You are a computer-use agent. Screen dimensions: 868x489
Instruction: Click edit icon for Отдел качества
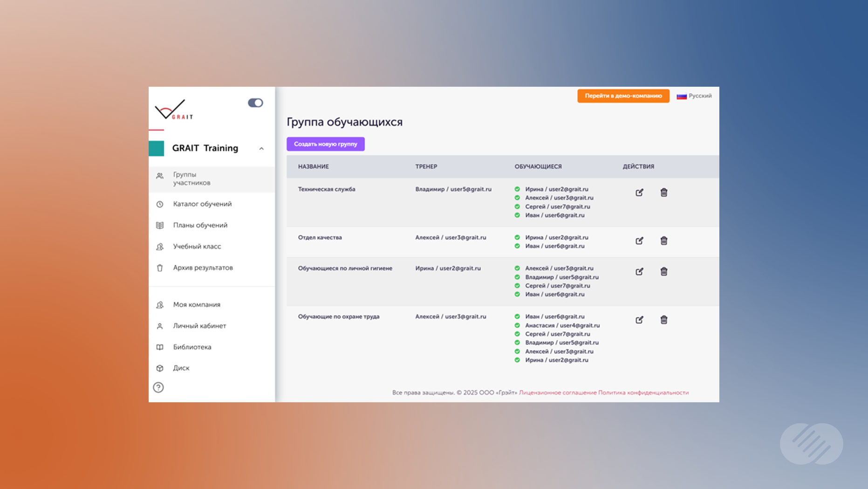pos(639,241)
